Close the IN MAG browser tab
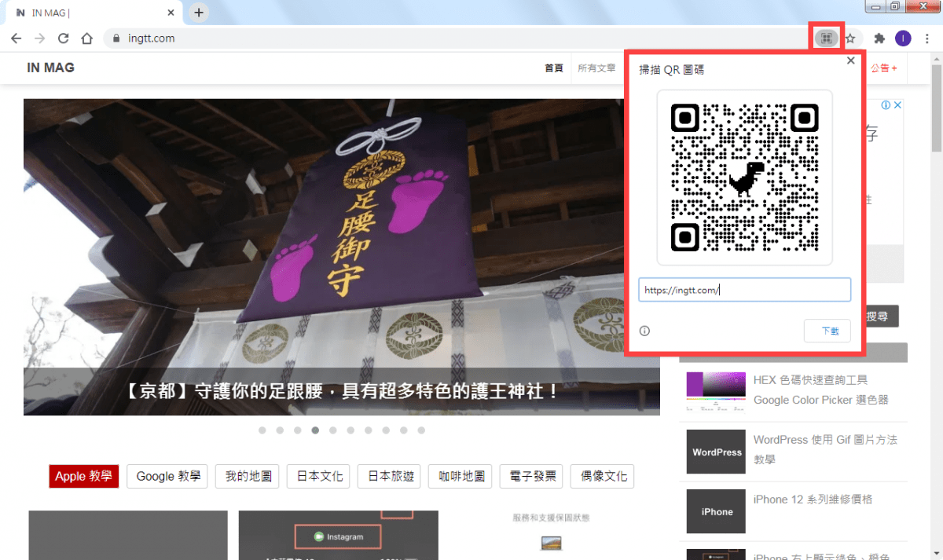 [x=171, y=13]
